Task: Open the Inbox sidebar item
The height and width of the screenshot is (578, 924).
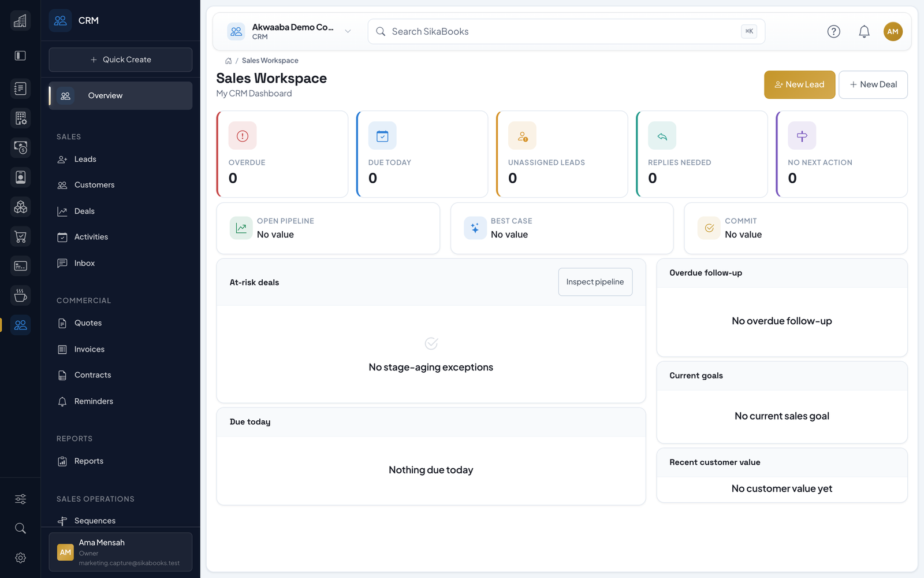Action: click(x=121, y=263)
